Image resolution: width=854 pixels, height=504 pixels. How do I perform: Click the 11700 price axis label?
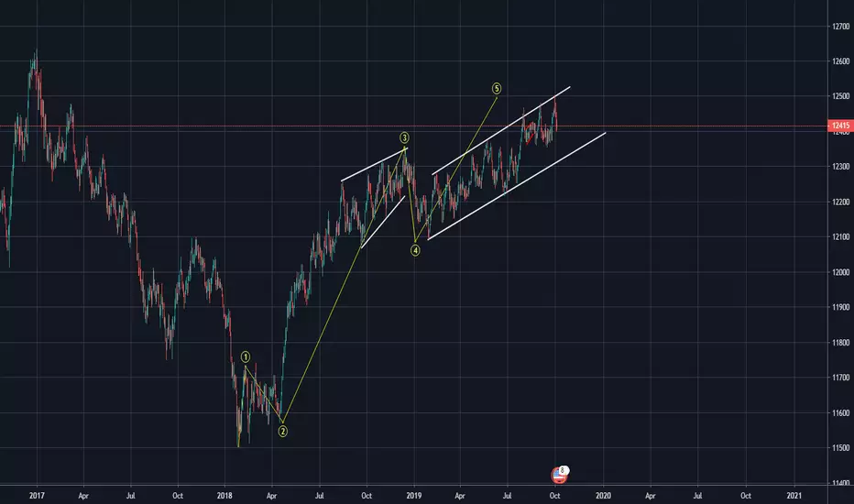point(840,377)
